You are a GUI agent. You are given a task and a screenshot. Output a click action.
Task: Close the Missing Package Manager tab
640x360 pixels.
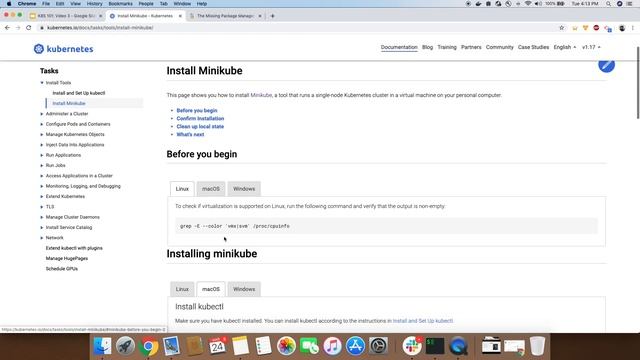260,16
